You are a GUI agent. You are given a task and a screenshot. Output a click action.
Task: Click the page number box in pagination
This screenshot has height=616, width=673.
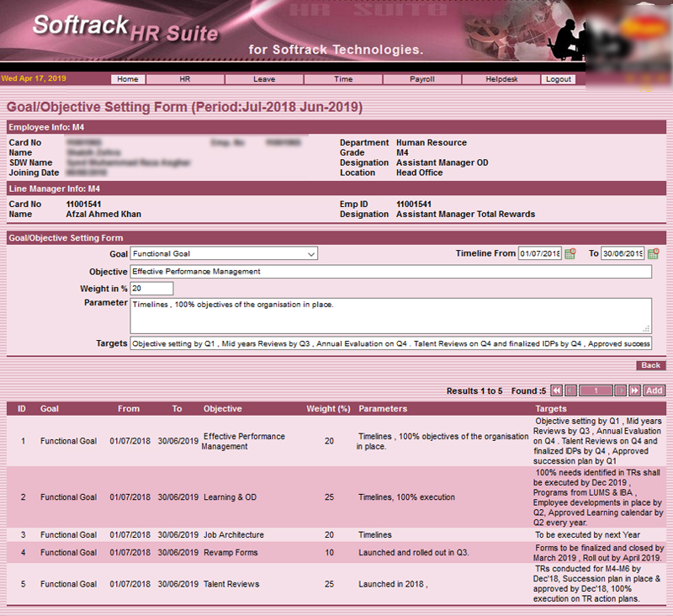pyautogui.click(x=596, y=391)
